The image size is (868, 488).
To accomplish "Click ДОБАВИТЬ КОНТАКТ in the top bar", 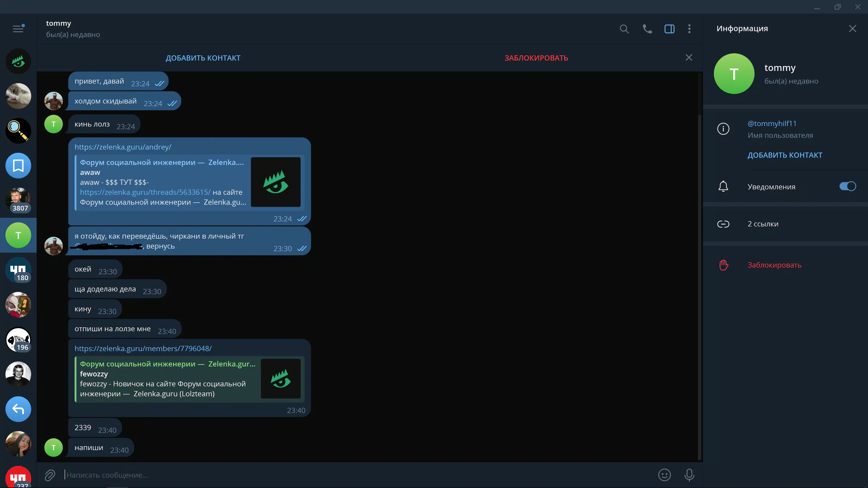I will click(203, 58).
